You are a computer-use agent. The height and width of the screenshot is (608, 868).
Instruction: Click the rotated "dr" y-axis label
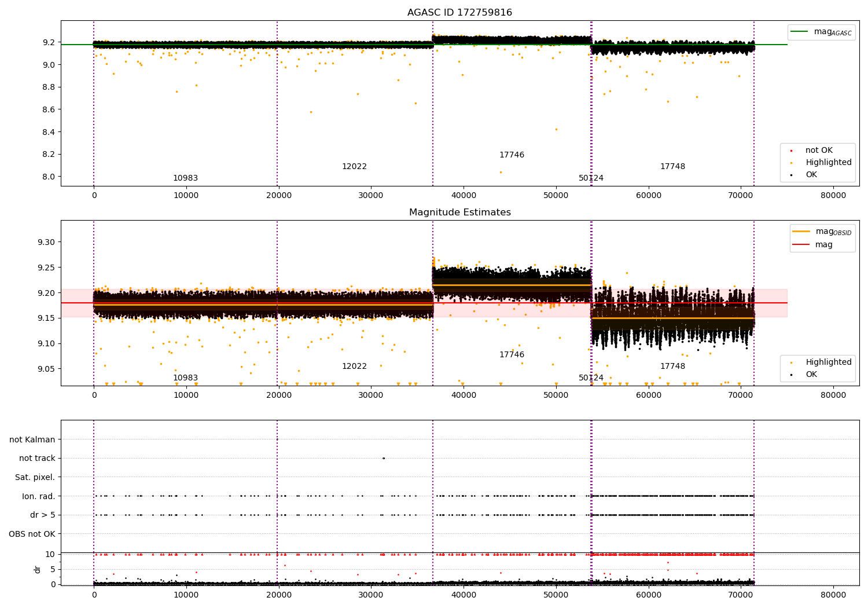pos(38,569)
